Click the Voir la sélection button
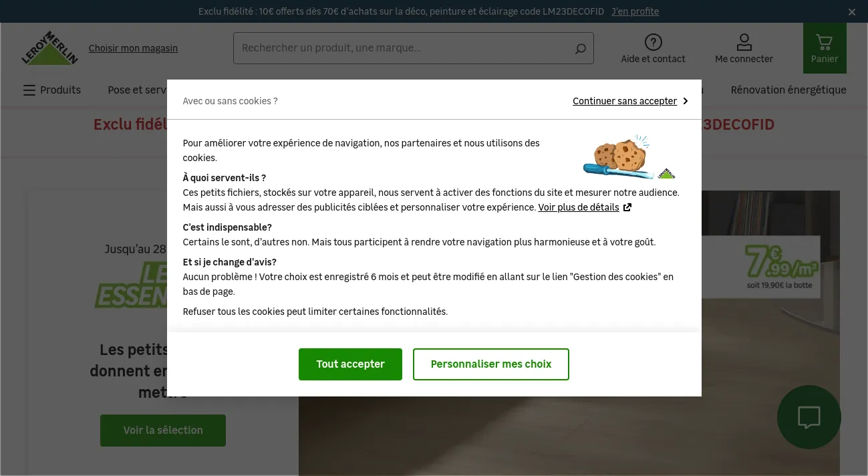The height and width of the screenshot is (476, 868). [163, 431]
